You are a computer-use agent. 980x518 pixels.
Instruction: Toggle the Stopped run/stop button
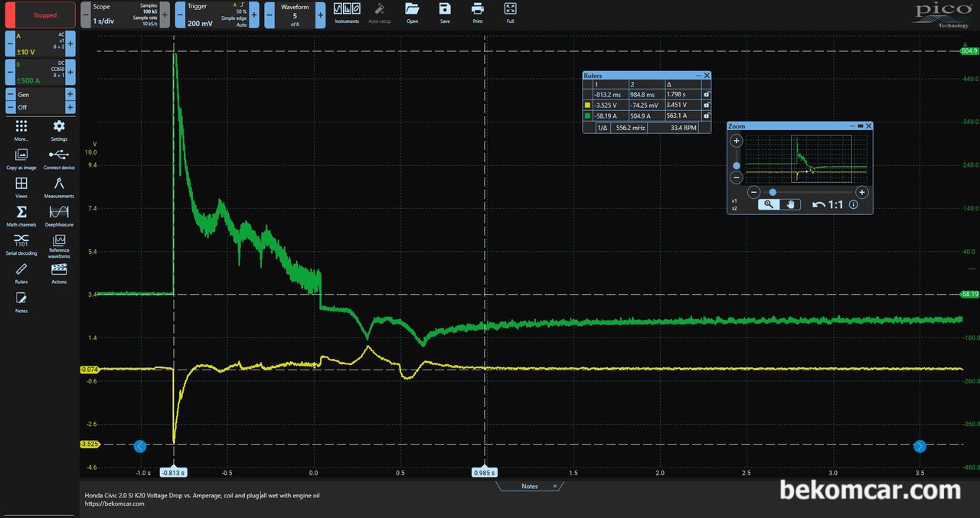point(41,15)
